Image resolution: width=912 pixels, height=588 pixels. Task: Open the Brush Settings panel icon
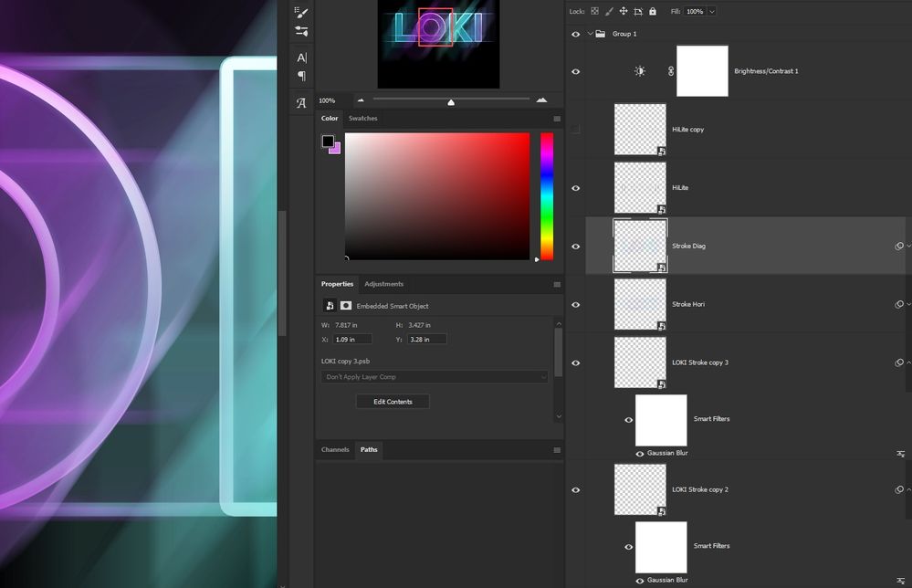(x=301, y=12)
